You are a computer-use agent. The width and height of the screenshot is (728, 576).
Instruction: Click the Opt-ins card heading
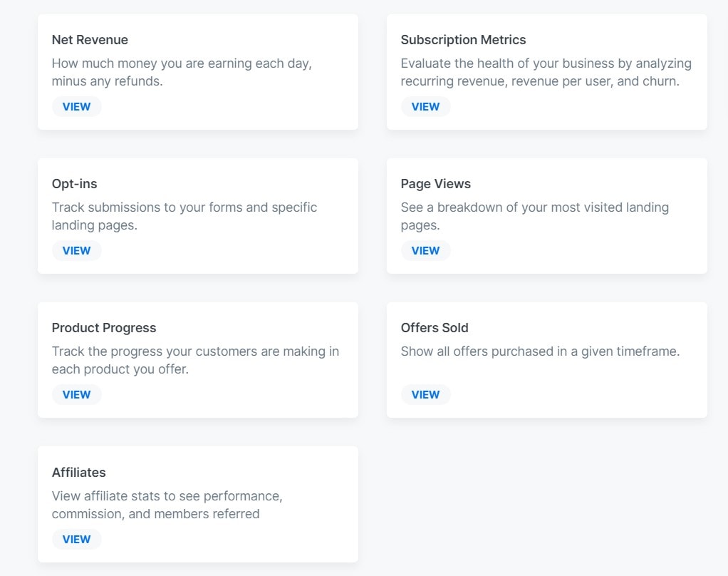(x=74, y=184)
